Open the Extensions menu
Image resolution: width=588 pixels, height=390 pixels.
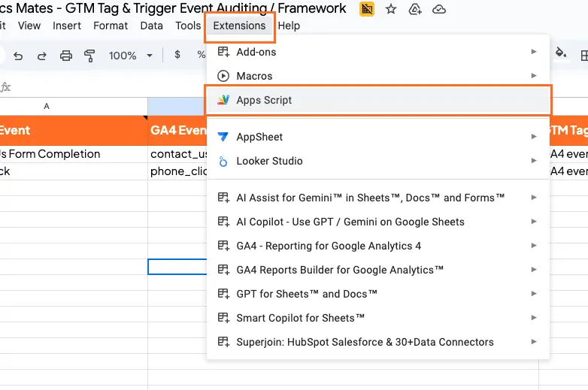pos(239,26)
